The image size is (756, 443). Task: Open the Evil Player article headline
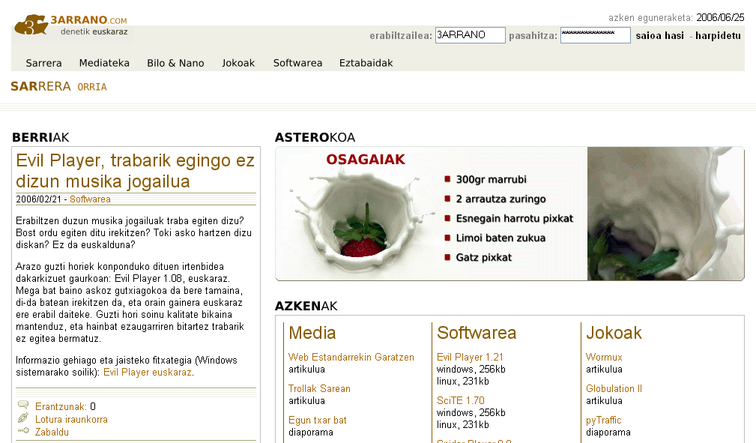coord(135,171)
